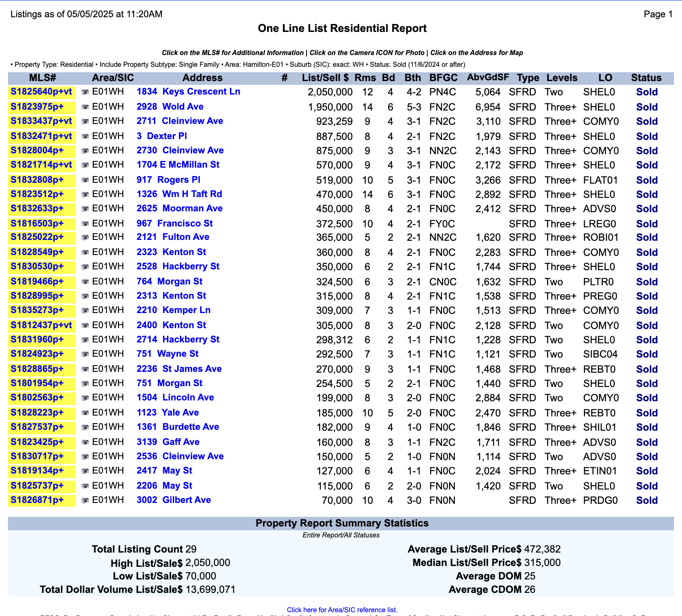The image size is (682, 616).
Task: Open MLS listing S1828004p+
Action: coord(37,150)
